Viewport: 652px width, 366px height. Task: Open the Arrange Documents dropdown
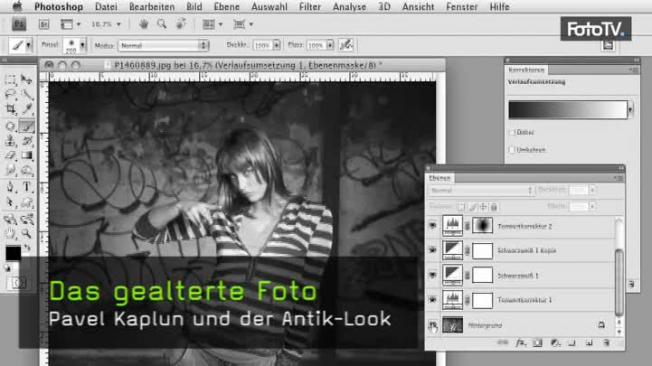[x=212, y=25]
